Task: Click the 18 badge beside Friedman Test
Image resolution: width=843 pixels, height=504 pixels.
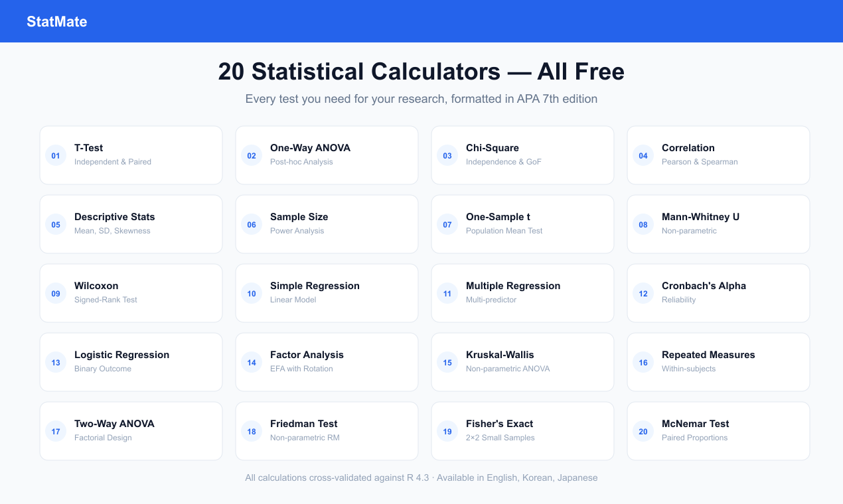Action: coord(252,431)
